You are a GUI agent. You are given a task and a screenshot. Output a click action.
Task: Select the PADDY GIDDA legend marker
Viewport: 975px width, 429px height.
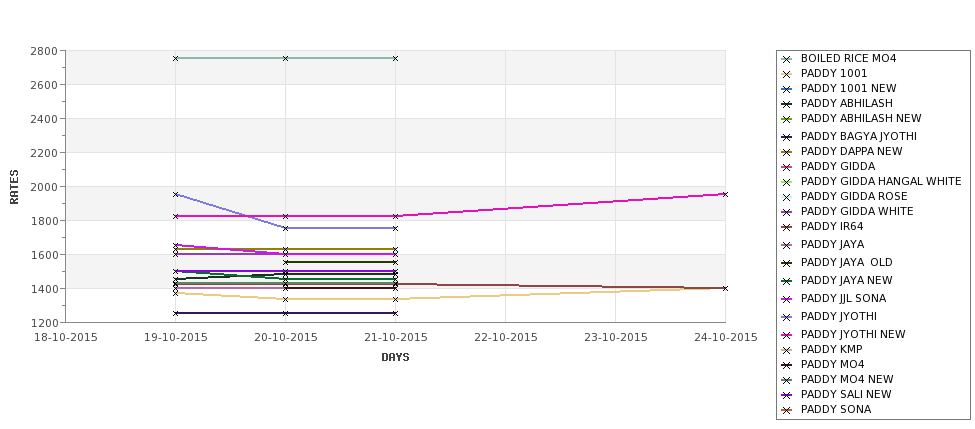(x=787, y=167)
